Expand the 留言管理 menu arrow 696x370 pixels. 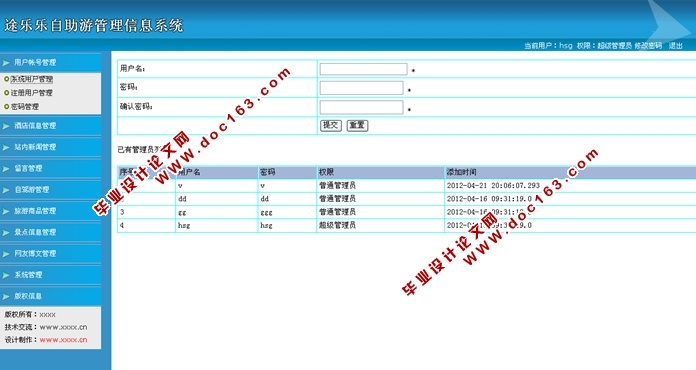click(x=6, y=169)
